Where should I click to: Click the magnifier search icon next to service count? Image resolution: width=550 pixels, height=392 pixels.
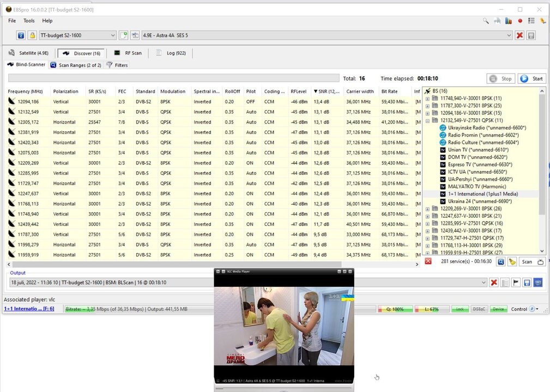(x=500, y=261)
